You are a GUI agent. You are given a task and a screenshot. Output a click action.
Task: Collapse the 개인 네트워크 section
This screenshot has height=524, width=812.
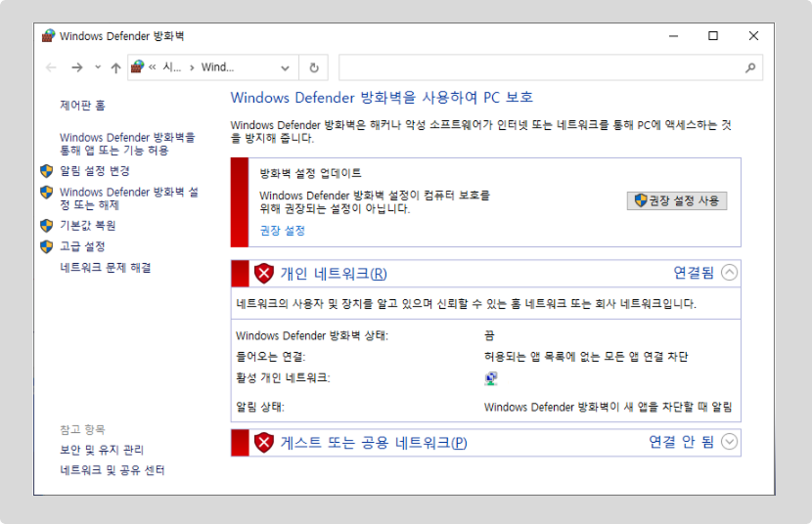pyautogui.click(x=729, y=273)
